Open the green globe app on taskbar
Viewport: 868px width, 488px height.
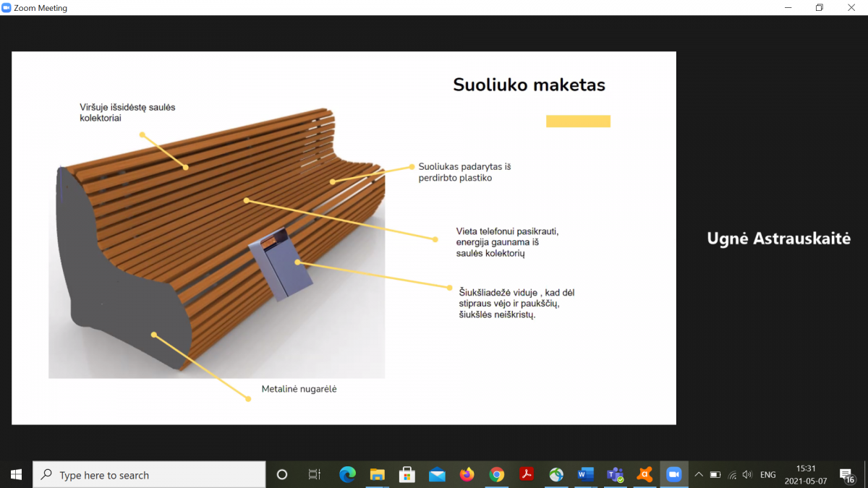click(x=556, y=475)
